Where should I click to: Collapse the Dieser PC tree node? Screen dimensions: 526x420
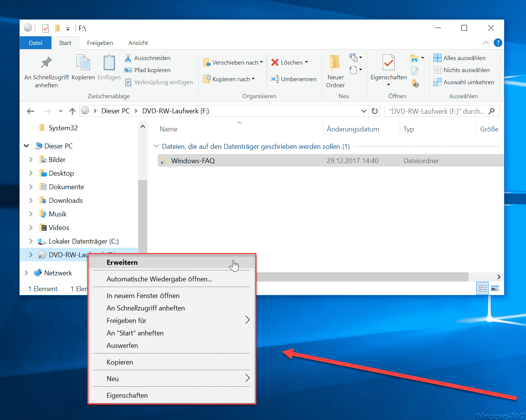tap(26, 146)
